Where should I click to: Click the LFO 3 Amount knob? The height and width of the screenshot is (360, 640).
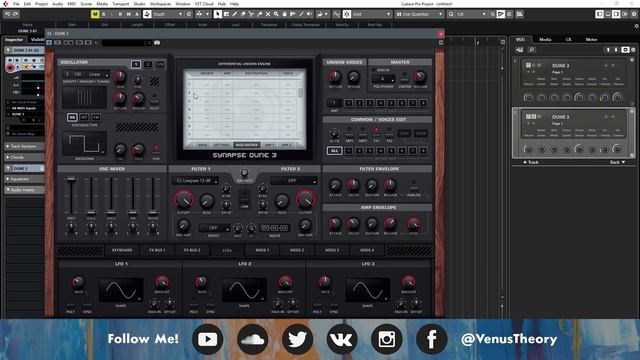[408, 282]
